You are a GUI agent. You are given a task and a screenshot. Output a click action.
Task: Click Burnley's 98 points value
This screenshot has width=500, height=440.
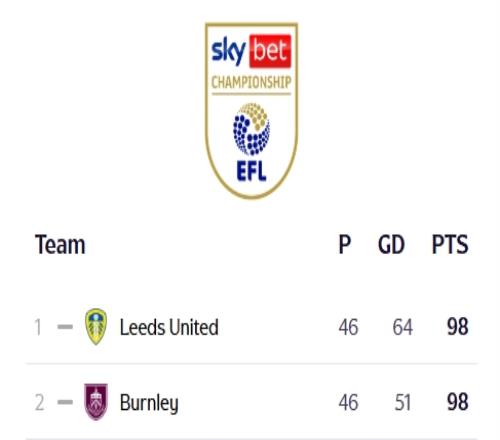pos(458,402)
